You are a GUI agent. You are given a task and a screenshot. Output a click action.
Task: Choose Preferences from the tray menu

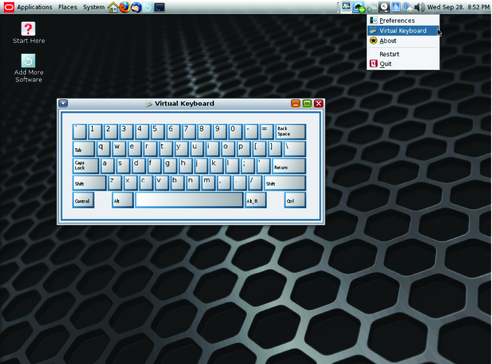(403, 20)
